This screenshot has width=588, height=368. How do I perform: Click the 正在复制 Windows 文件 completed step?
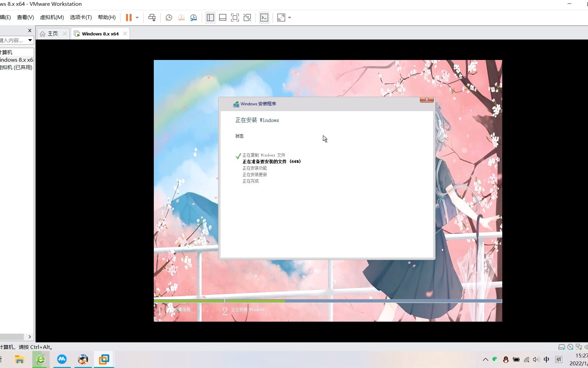point(264,155)
